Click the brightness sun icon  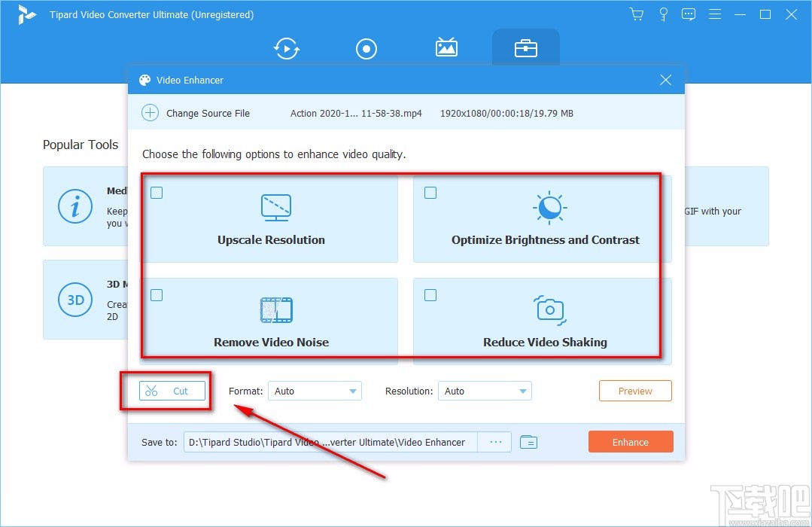549,207
